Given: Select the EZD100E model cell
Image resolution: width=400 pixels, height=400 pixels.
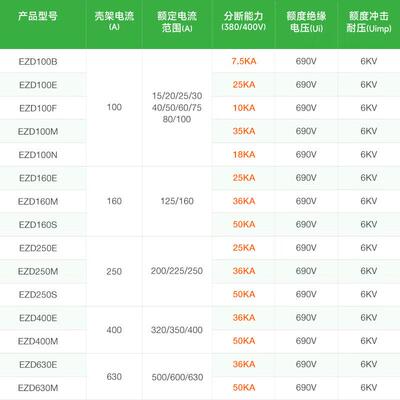Looking at the screenshot, I should click(38, 85).
